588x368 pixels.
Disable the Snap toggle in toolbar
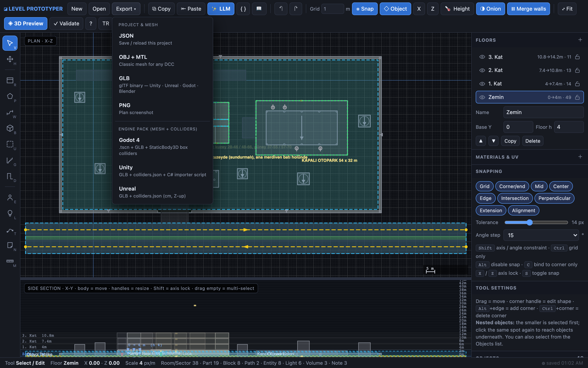coord(365,9)
